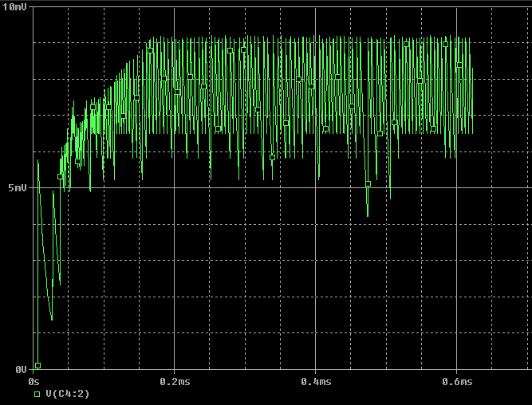532x405 pixels.
Task: Click the 10mV Y-axis label
Action: (x=14, y=7)
